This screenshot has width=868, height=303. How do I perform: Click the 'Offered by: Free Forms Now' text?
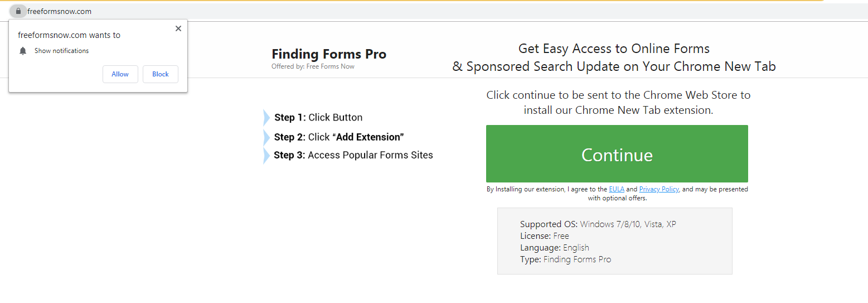(x=313, y=66)
